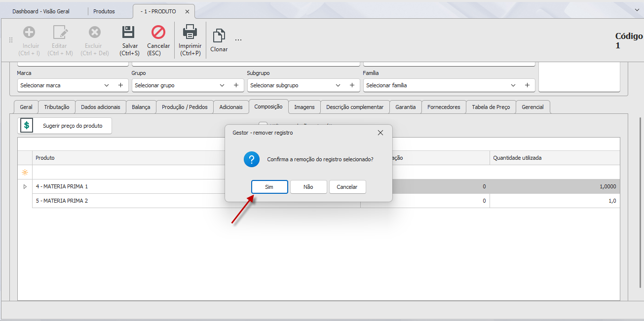Switch to the Produtos window tab

click(104, 11)
